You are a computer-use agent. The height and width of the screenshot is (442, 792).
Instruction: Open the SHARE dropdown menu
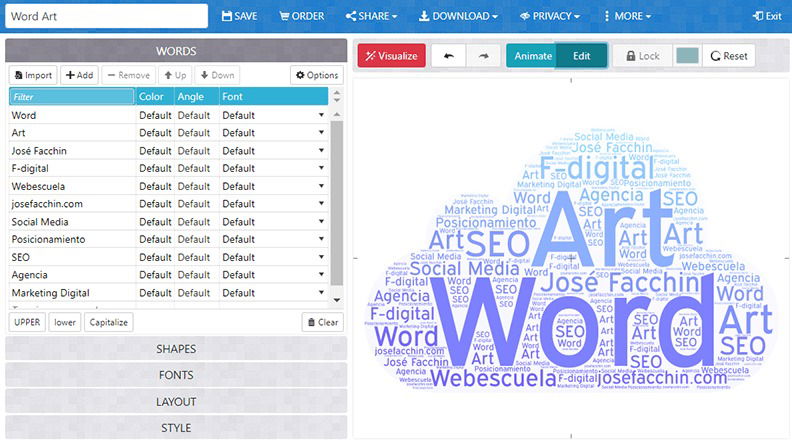point(371,16)
